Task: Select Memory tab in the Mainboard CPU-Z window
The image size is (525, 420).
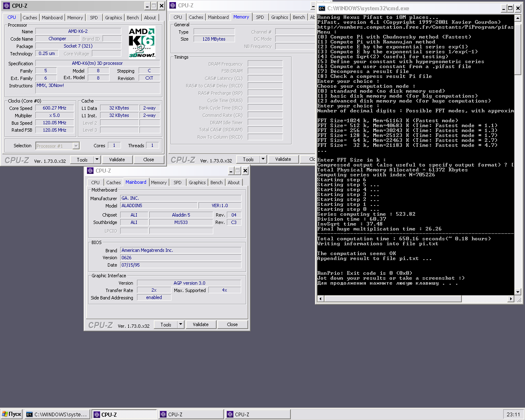Action: click(x=159, y=183)
